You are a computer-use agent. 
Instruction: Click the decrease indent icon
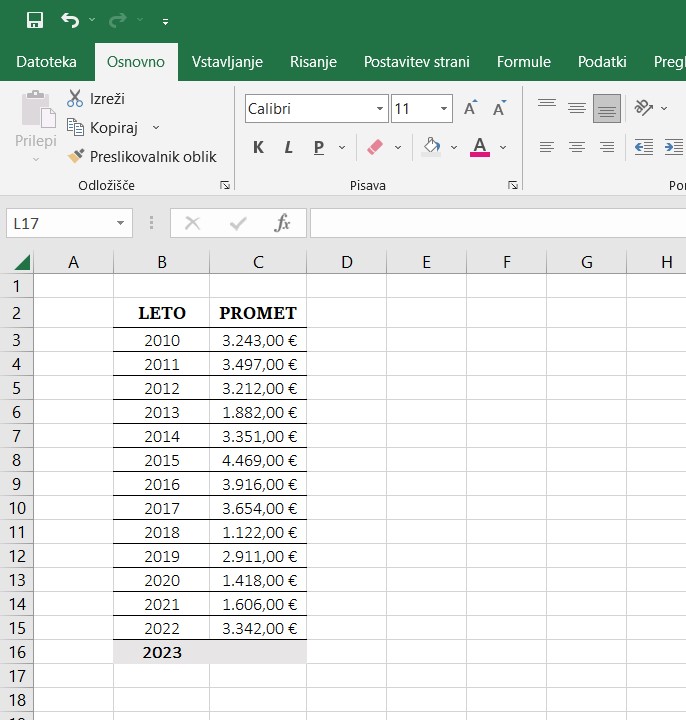click(644, 147)
